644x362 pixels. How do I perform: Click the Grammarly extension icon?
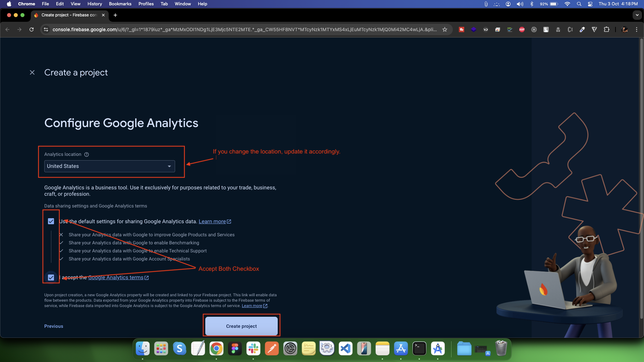tap(510, 29)
